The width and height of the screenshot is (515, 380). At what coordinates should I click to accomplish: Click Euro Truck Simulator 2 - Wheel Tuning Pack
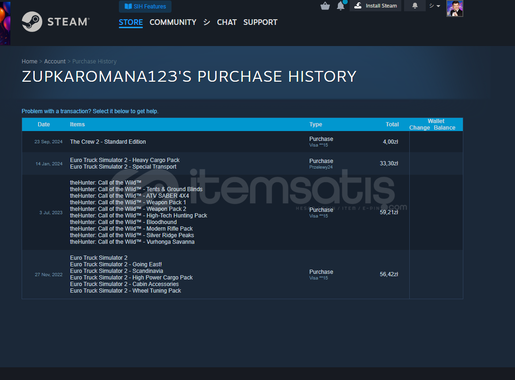[125, 291]
